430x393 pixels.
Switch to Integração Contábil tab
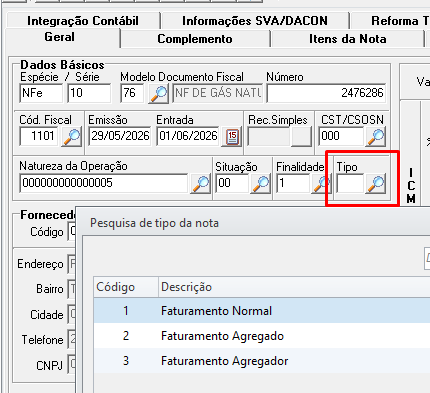(x=83, y=21)
